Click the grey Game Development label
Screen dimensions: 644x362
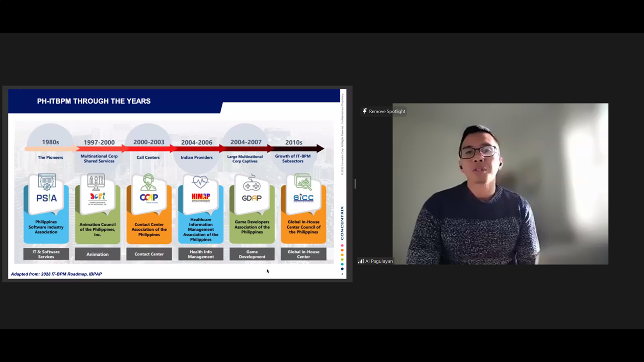click(252, 254)
